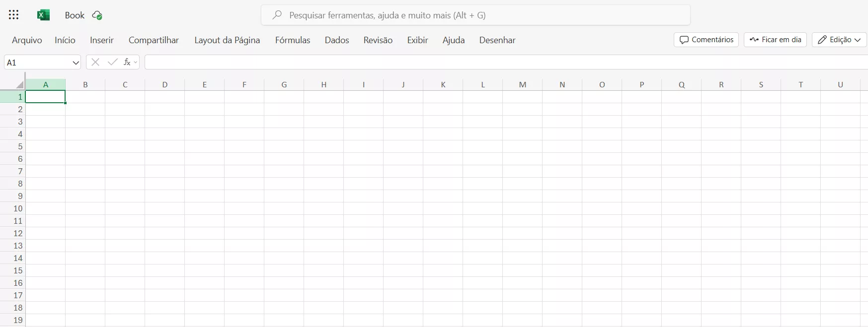Click the Select All corner triangle
The image size is (868, 327).
coord(19,85)
